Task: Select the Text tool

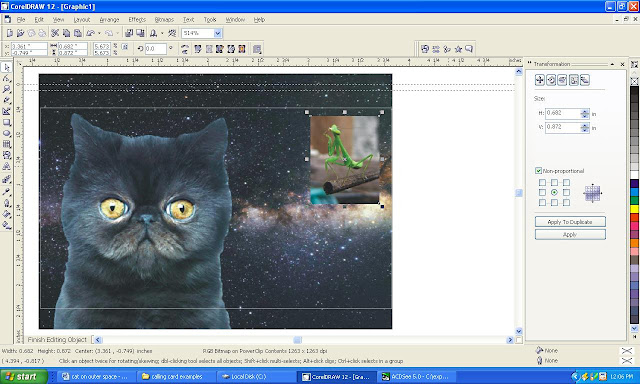Action: pos(7,166)
